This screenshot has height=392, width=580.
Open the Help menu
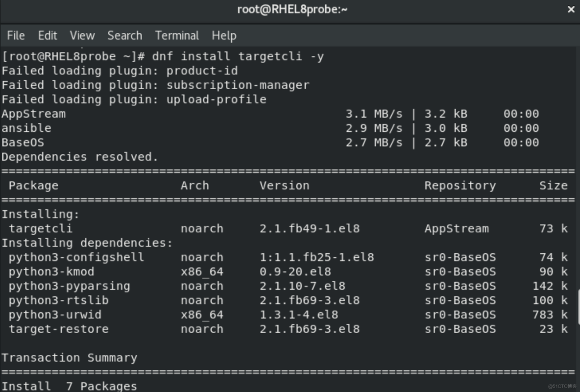pos(224,36)
